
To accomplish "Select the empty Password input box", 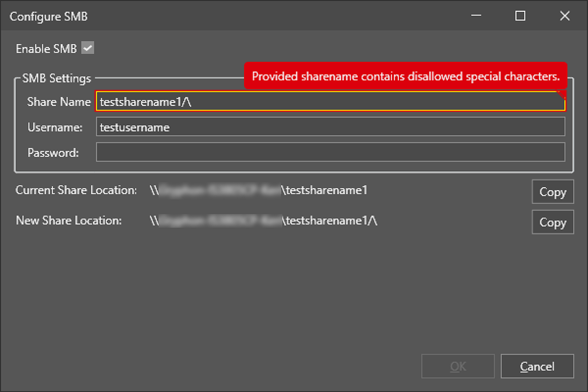I will [x=329, y=152].
